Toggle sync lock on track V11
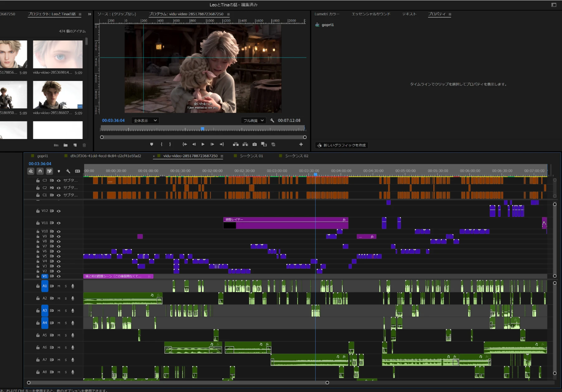Screen dimensions: 562x392 pos(52,223)
